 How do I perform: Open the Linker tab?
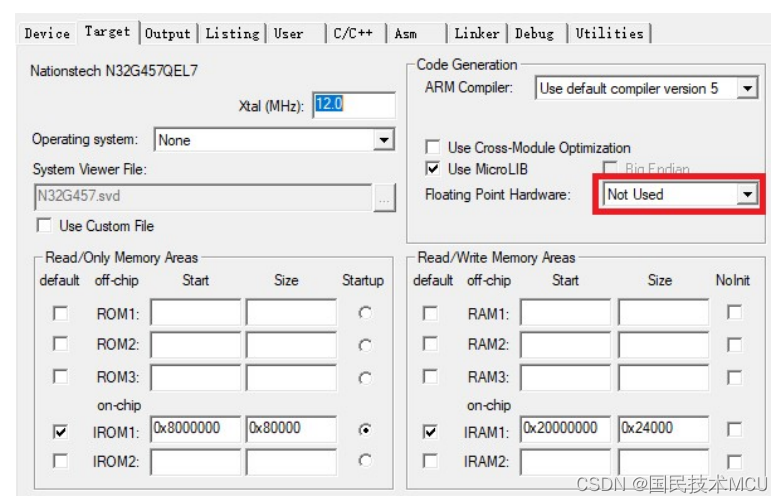(477, 33)
